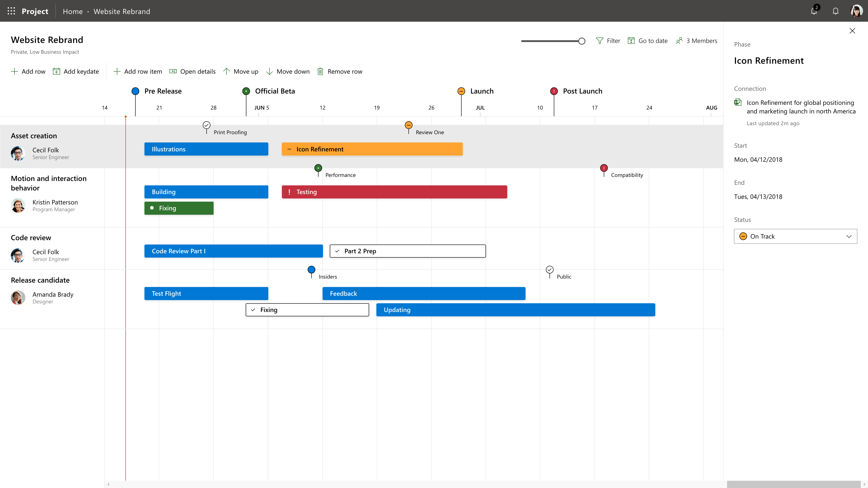Collapse the details panel with the X
This screenshot has height=488, width=868.
click(852, 31)
